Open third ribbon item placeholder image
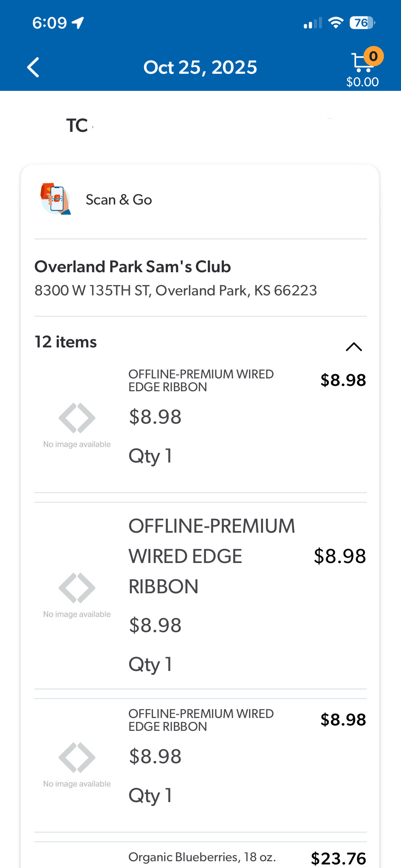This screenshot has width=401, height=868. [x=77, y=764]
